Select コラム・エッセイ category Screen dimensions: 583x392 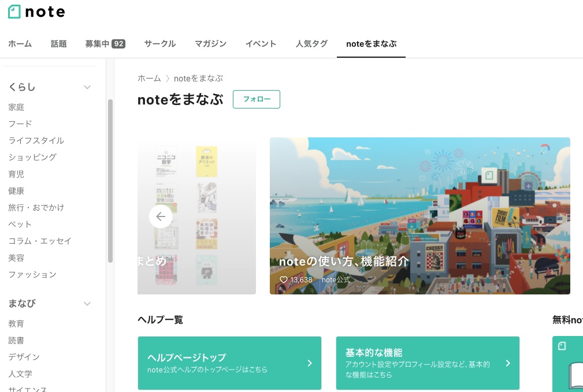tap(40, 241)
